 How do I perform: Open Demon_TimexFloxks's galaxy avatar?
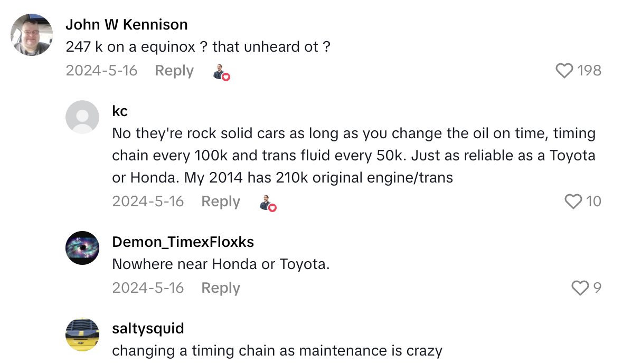[x=82, y=248]
